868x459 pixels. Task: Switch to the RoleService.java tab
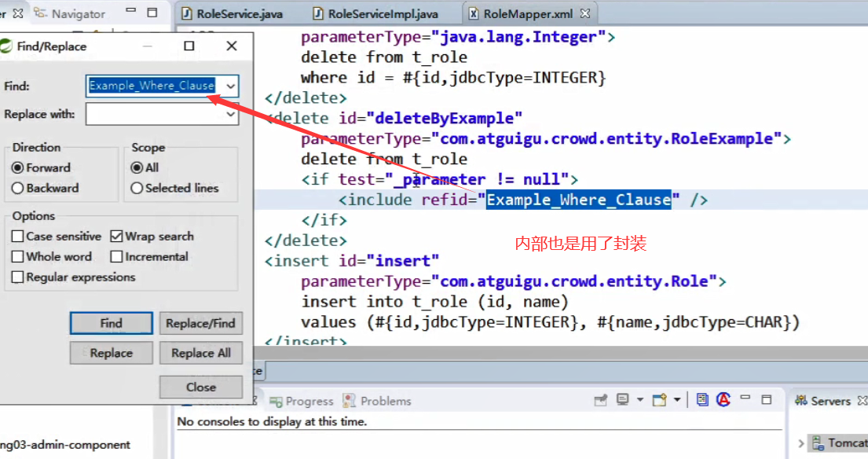pyautogui.click(x=232, y=14)
